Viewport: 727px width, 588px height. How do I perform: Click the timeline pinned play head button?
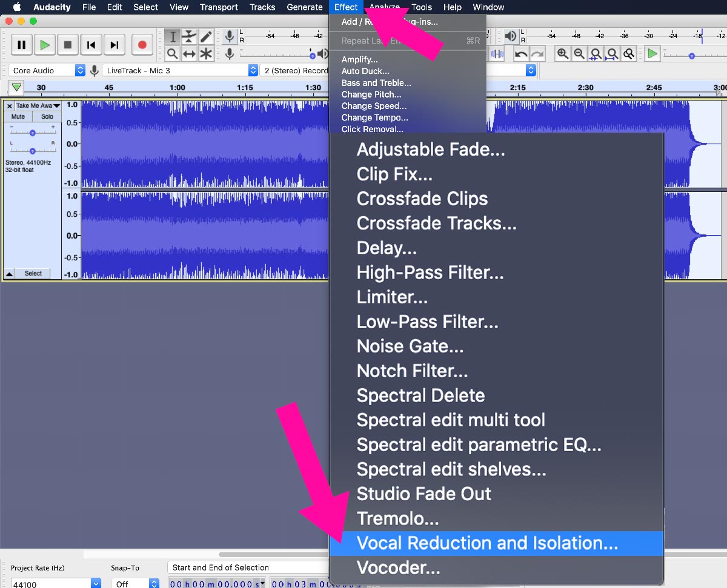click(x=17, y=88)
